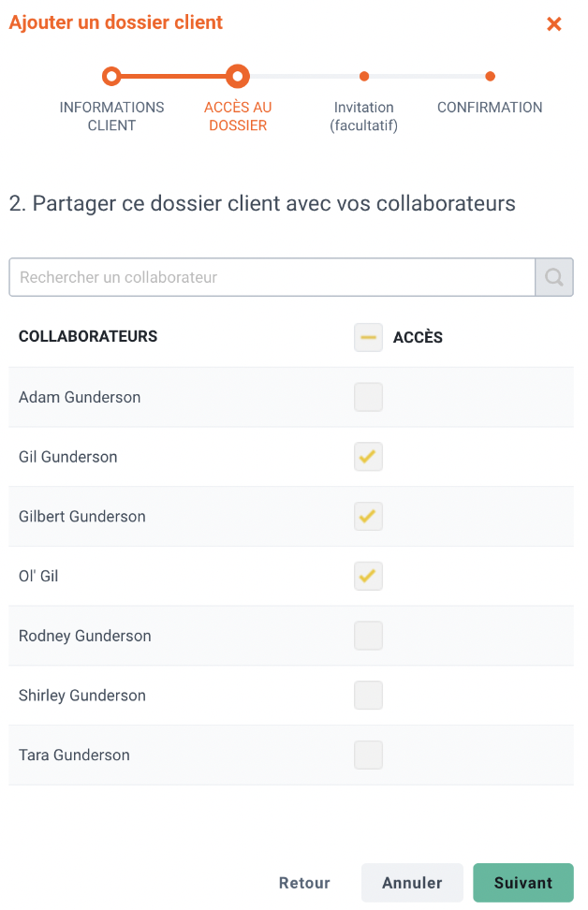Jump to Confirmation step dot
The height and width of the screenshot is (910, 588).
pos(490,76)
